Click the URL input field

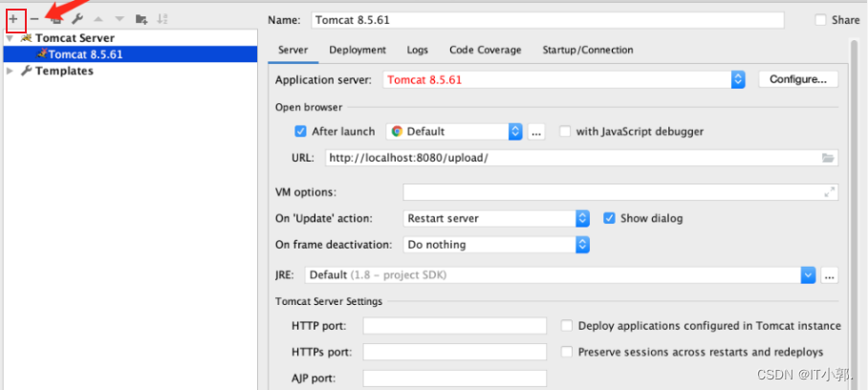pos(581,158)
